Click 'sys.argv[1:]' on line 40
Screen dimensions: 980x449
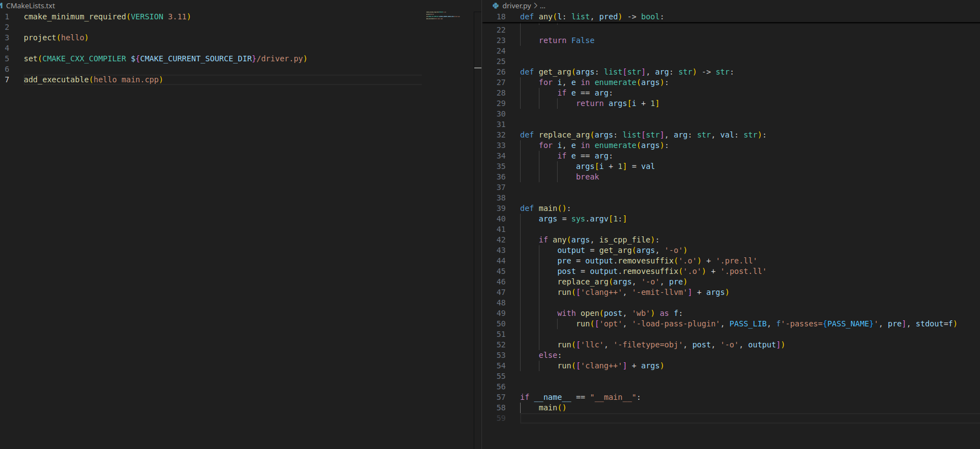(599, 219)
